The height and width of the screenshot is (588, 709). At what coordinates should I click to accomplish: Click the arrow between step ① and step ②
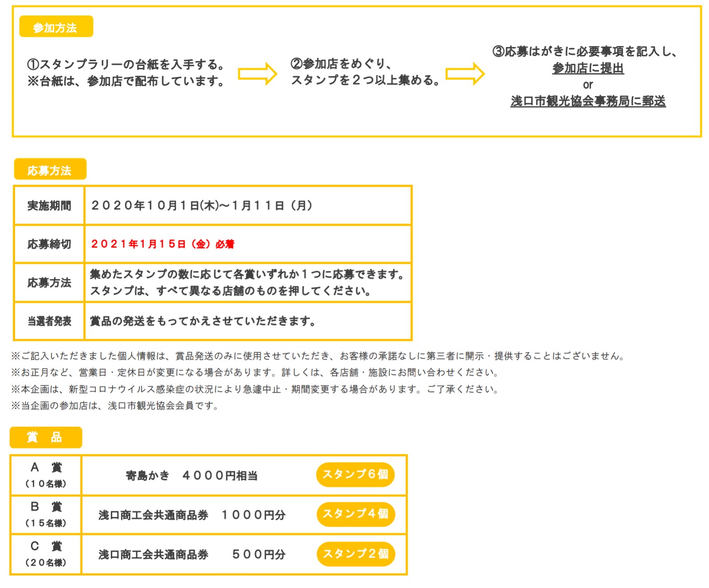257,73
